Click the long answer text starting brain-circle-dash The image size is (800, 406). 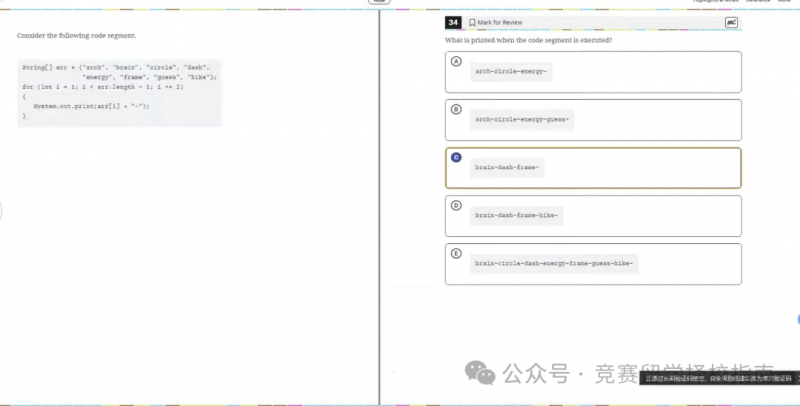click(x=554, y=263)
